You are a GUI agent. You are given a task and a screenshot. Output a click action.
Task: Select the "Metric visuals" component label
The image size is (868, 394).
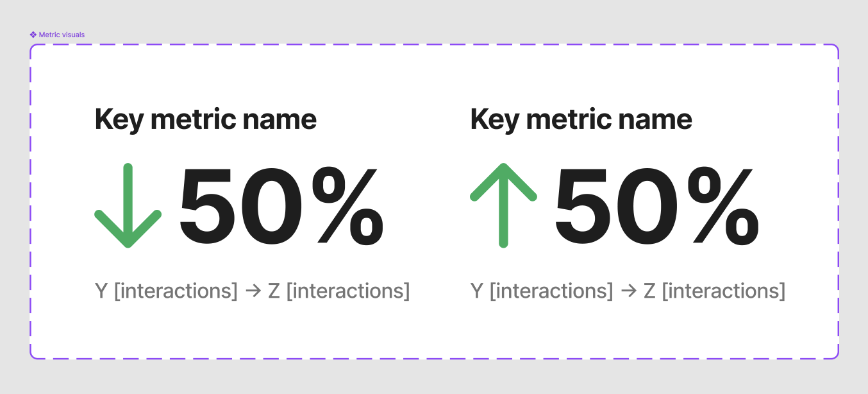point(62,35)
